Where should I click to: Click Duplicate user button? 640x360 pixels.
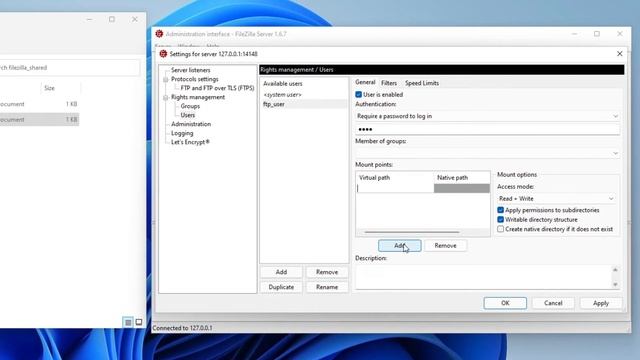[x=281, y=287]
